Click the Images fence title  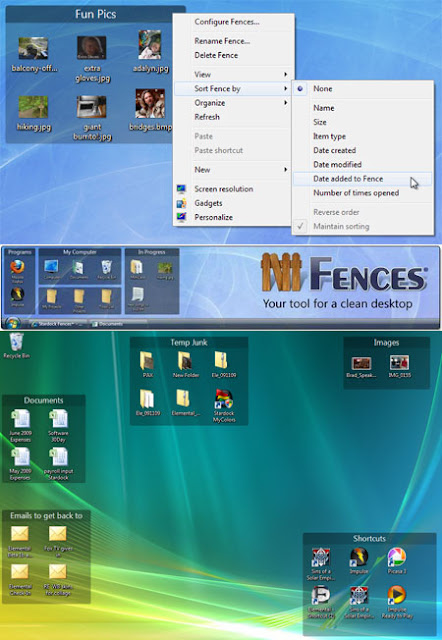pos(386,342)
